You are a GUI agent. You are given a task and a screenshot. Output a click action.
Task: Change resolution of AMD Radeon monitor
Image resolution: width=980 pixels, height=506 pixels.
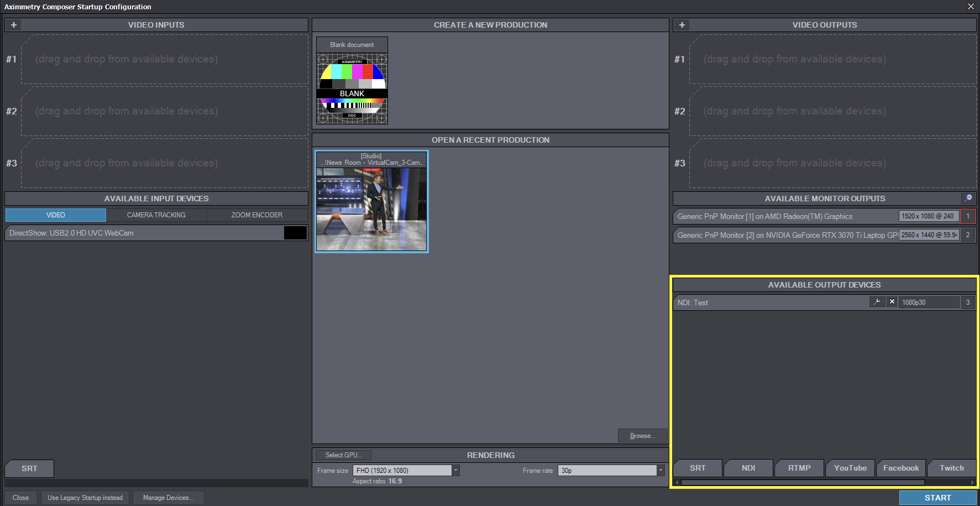pyautogui.click(x=929, y=216)
